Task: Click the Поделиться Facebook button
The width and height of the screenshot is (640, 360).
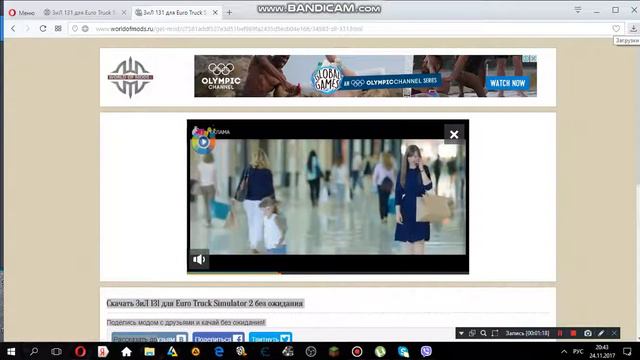Action: 218,338
